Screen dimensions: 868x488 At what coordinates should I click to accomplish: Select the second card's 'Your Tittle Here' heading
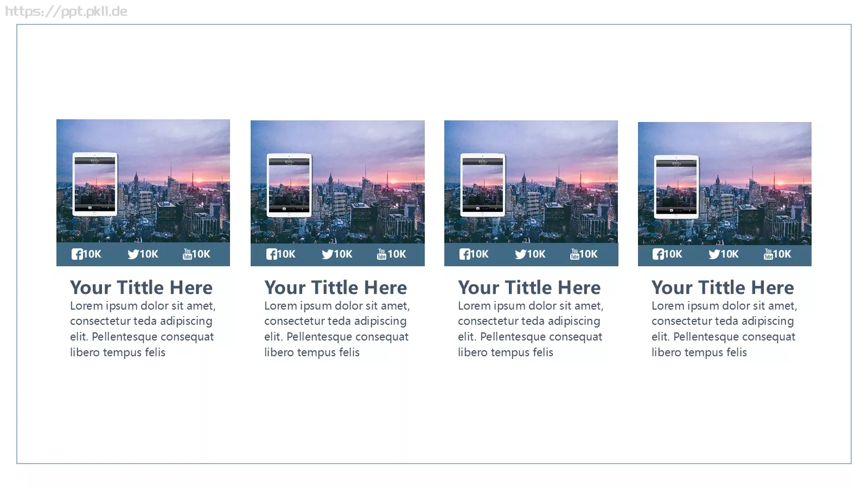click(335, 287)
